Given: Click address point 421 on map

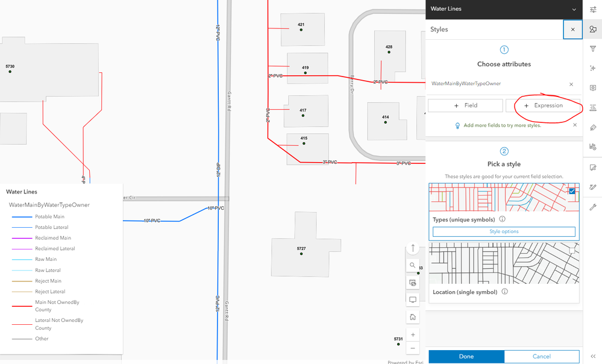Looking at the screenshot, I should point(301,30).
